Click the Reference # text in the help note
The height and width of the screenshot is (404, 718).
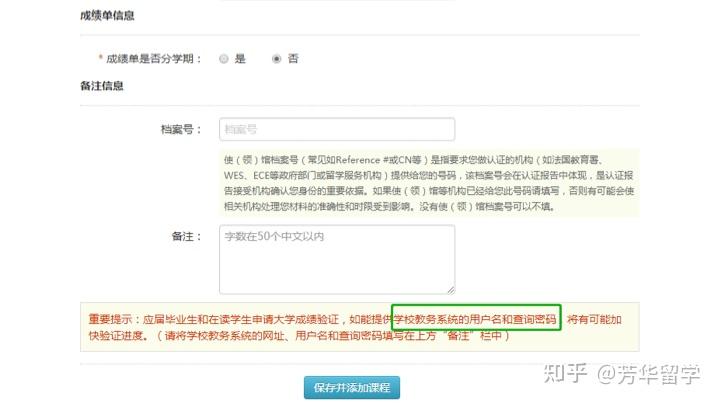pyautogui.click(x=361, y=160)
